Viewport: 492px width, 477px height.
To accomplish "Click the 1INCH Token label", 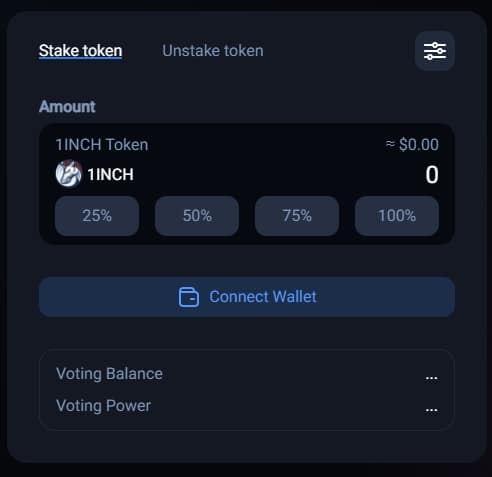I will click(x=102, y=145).
